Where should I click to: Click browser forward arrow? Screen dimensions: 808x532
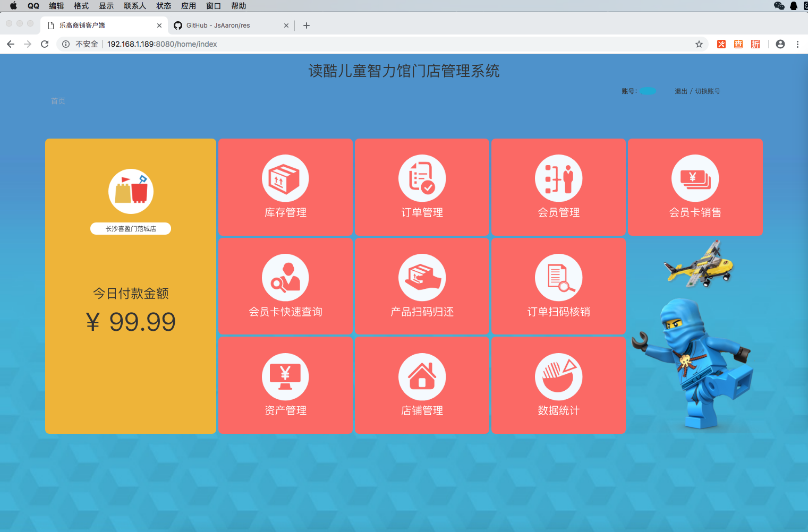28,44
